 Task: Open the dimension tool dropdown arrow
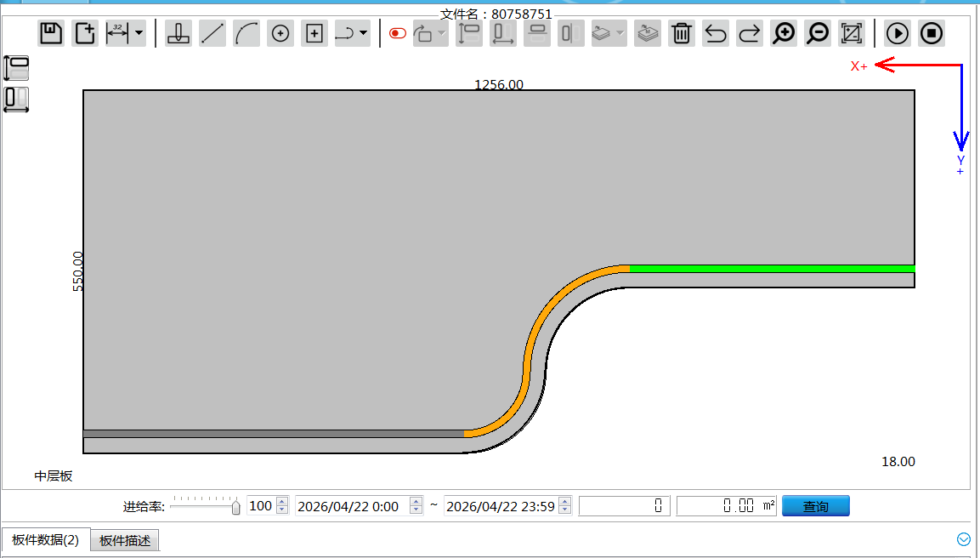pos(139,33)
